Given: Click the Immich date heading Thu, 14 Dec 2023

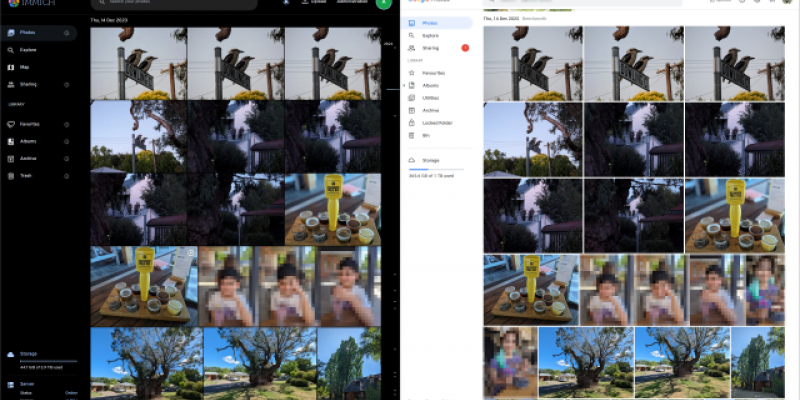Looking at the screenshot, I should (109, 20).
